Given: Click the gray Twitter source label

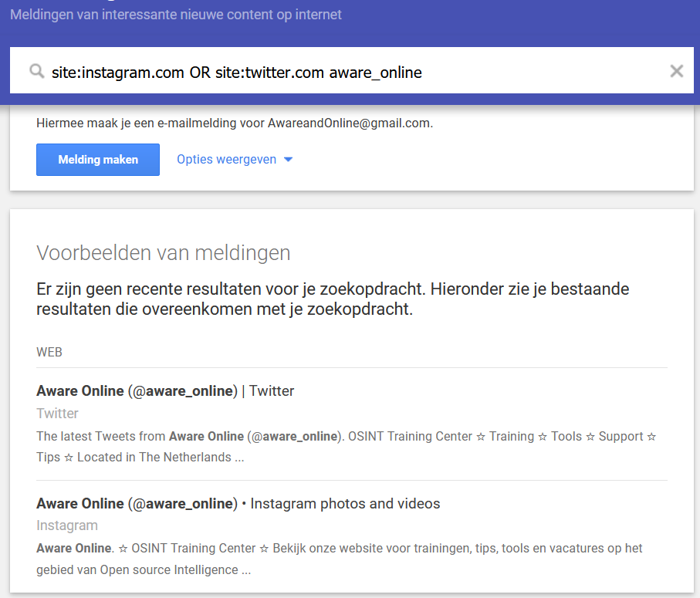Looking at the screenshot, I should (57, 414).
